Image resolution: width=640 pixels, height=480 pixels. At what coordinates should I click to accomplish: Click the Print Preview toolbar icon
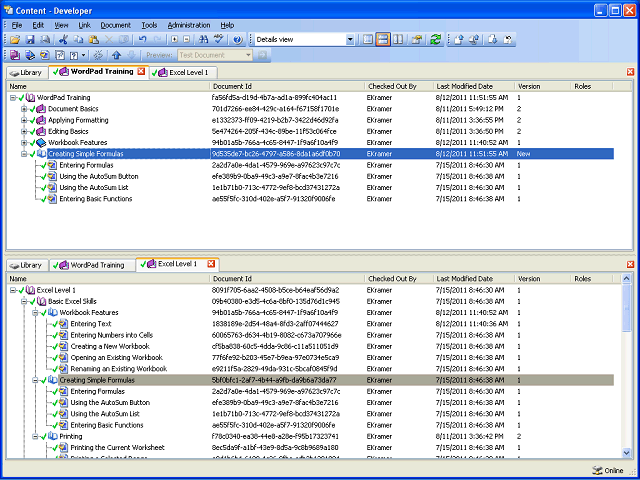pos(45,40)
